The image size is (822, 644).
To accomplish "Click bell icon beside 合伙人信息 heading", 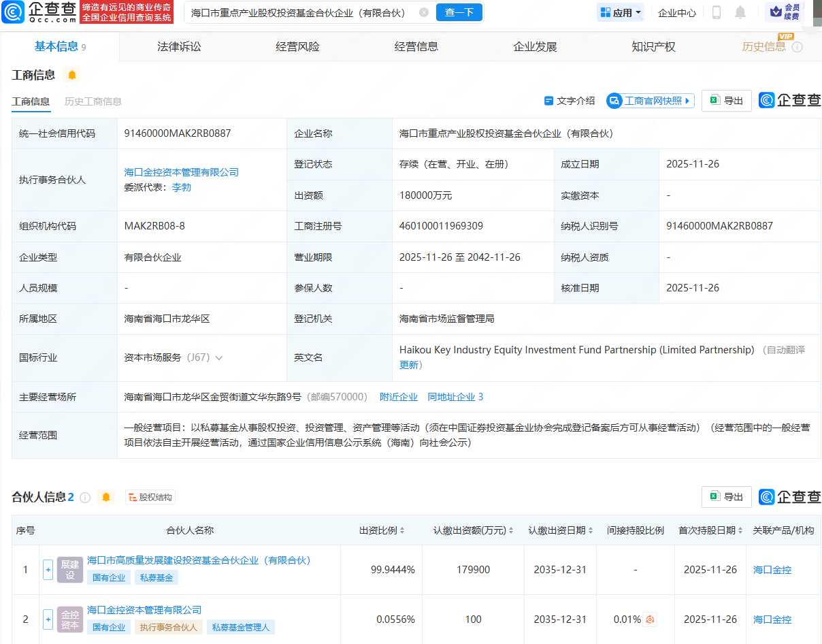I will tap(106, 498).
